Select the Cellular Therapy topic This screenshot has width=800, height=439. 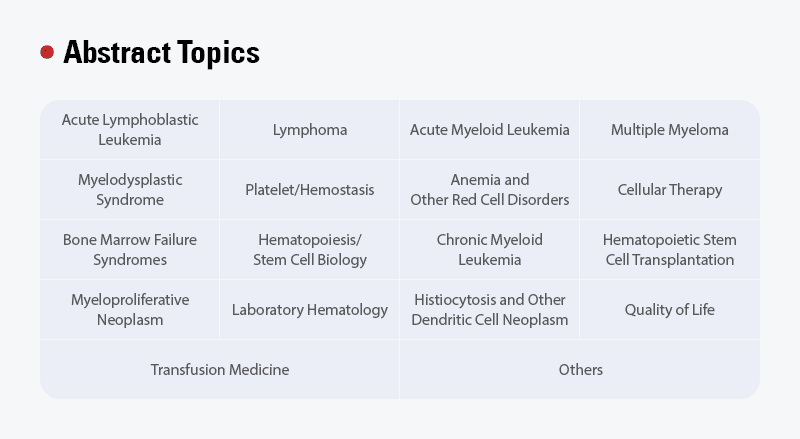pyautogui.click(x=670, y=190)
